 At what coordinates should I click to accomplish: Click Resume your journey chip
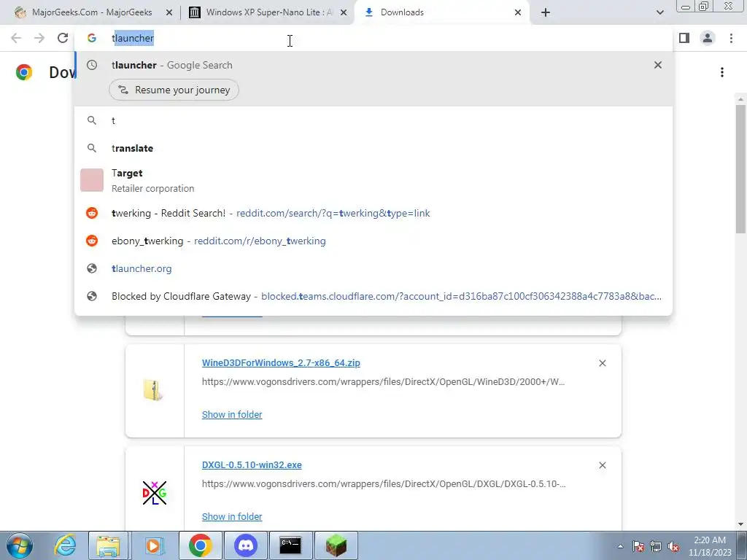pos(174,90)
